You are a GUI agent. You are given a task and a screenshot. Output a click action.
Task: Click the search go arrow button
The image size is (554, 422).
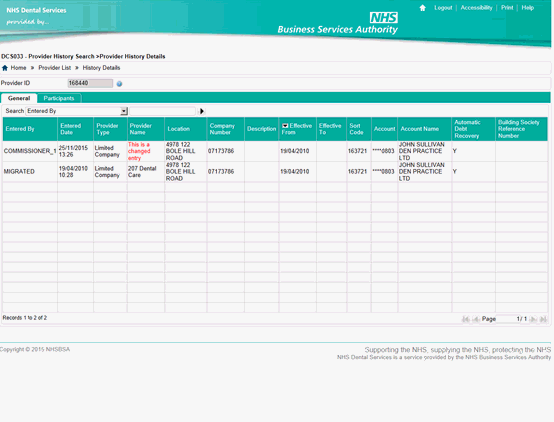point(202,111)
